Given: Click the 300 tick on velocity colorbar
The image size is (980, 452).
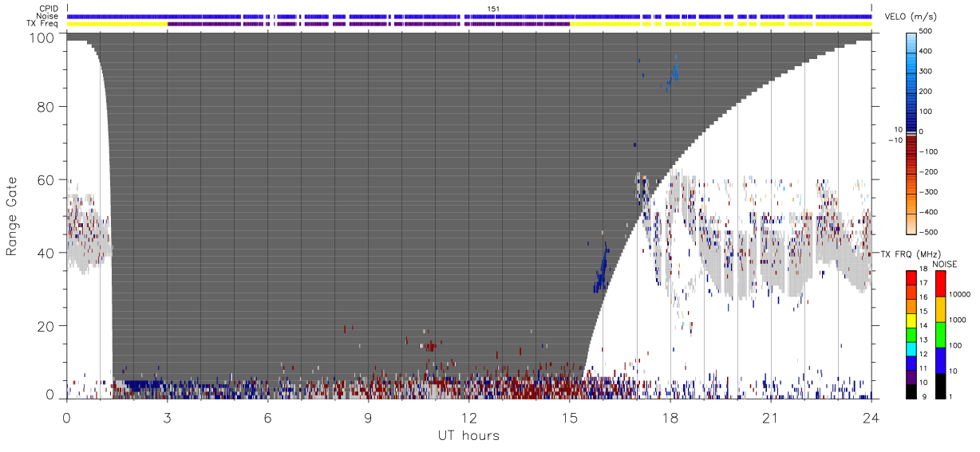Looking at the screenshot, I should 927,72.
